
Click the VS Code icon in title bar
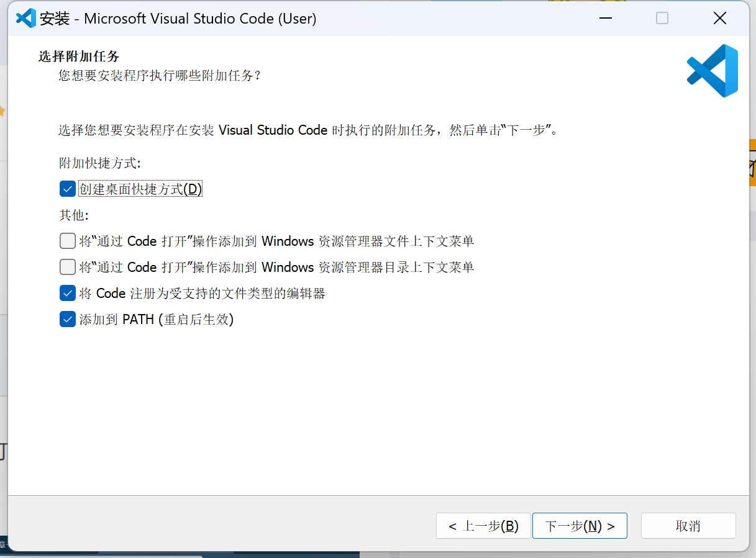[x=26, y=18]
